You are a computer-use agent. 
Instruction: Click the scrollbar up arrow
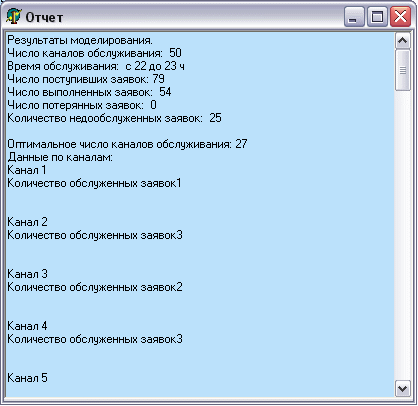[x=403, y=41]
